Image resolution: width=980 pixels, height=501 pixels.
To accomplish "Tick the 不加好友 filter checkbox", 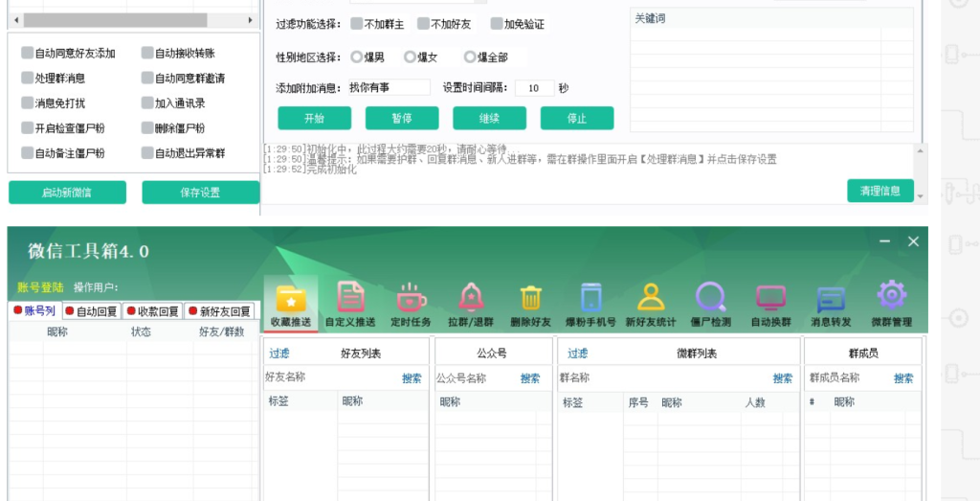I will point(423,24).
